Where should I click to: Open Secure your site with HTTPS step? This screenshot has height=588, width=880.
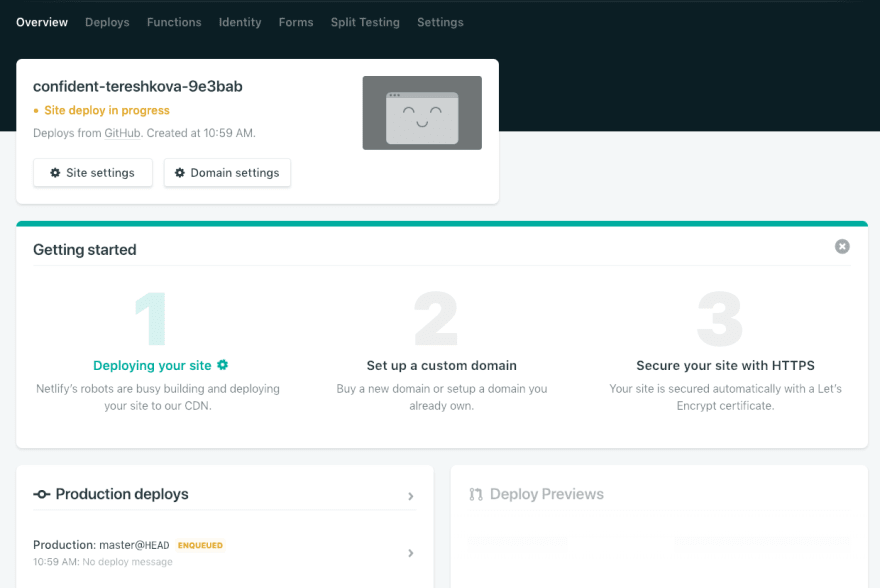tap(725, 365)
